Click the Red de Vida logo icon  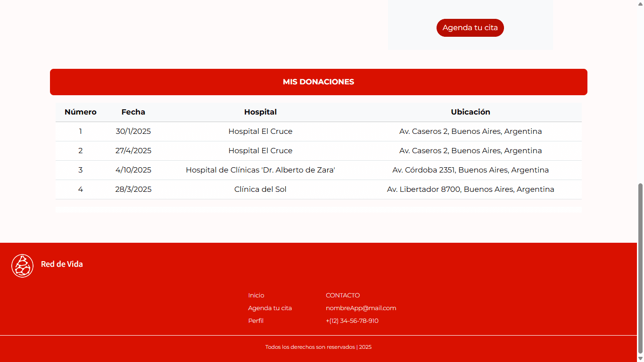(22, 266)
